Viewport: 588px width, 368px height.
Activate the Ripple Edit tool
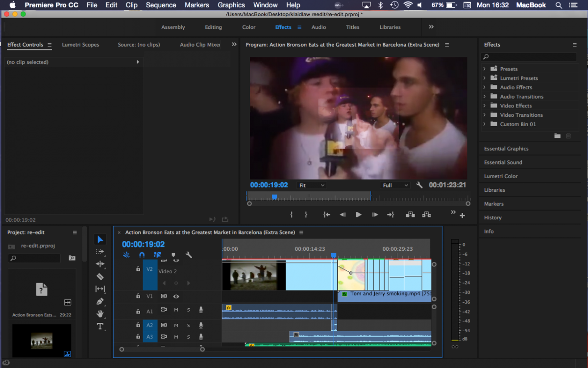coord(100,264)
